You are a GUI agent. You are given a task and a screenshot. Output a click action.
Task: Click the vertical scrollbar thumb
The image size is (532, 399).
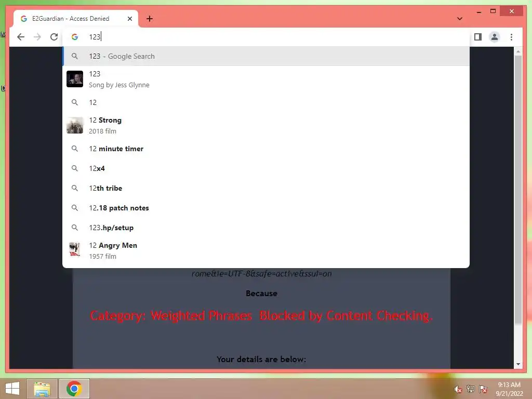pyautogui.click(x=518, y=190)
